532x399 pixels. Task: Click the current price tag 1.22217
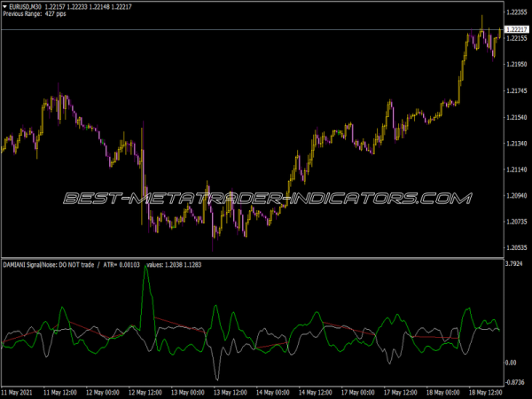516,30
